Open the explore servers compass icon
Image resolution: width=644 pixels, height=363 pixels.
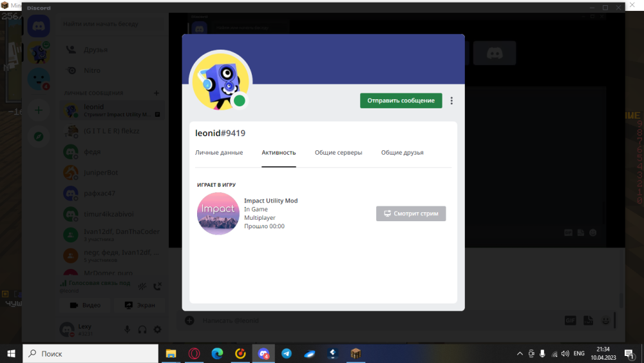[39, 137]
